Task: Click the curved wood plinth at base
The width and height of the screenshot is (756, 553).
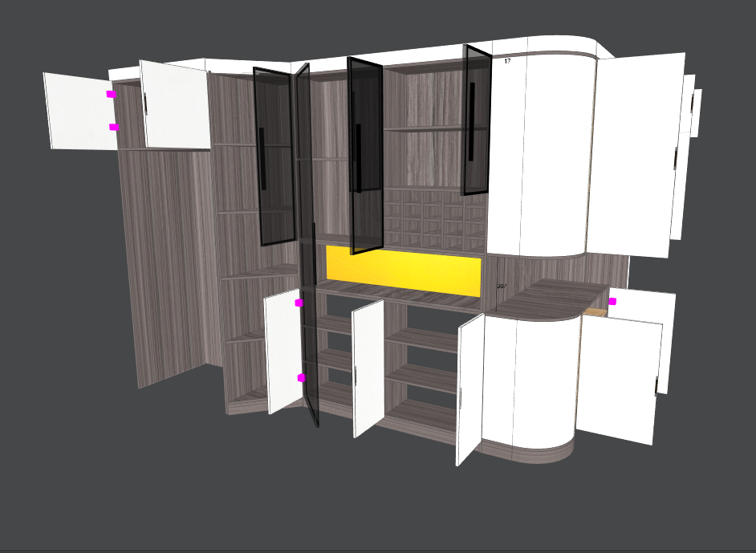Action: (x=530, y=455)
